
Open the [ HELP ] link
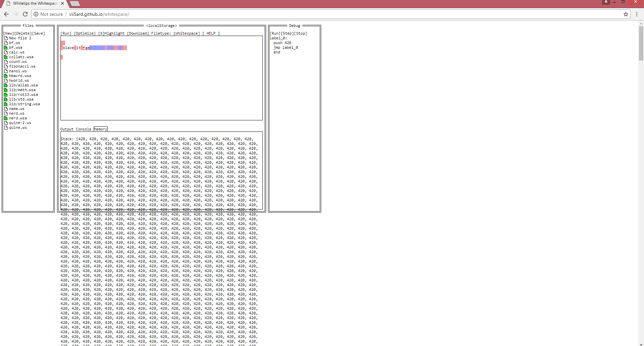tap(211, 33)
